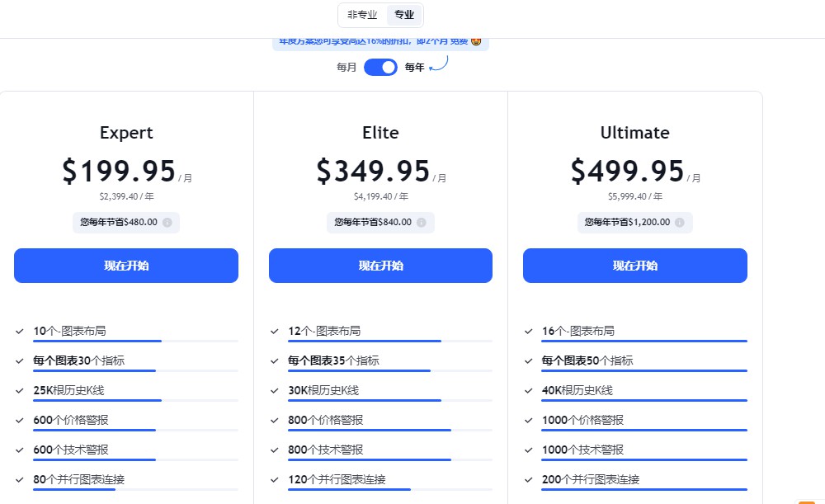Toggle billing from 每年 to 每月
This screenshot has width=825, height=504.
[x=380, y=67]
